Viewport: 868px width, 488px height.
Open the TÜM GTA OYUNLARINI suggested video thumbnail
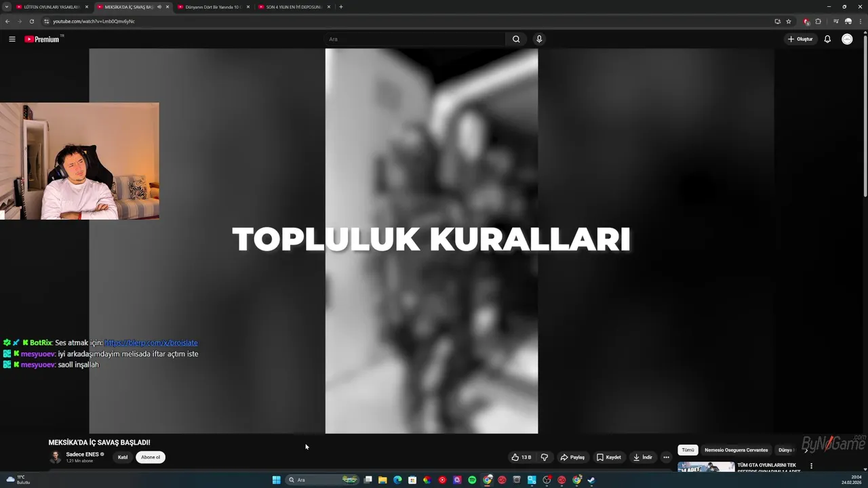point(706,467)
